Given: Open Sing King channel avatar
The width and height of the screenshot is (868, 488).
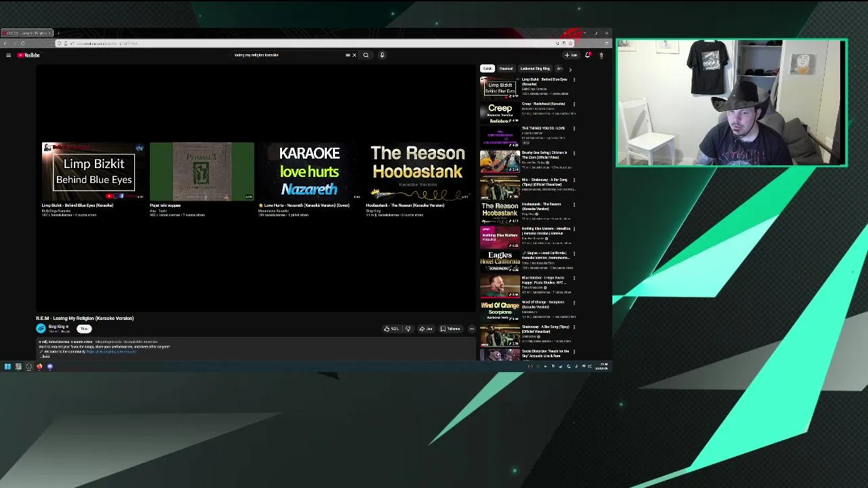Looking at the screenshot, I should click(41, 328).
